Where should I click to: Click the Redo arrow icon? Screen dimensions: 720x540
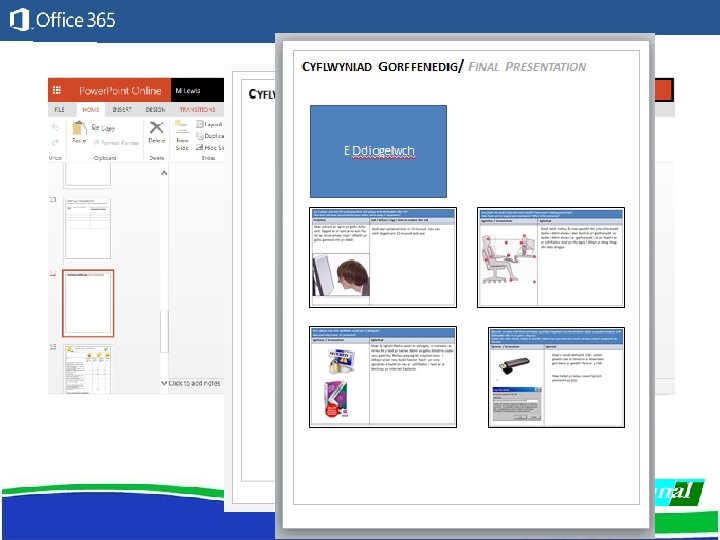(55, 142)
